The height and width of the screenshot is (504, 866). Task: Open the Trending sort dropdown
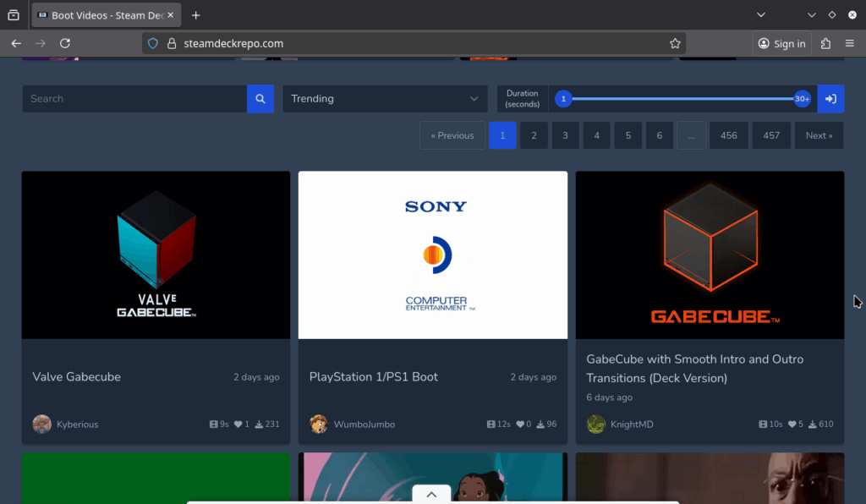pyautogui.click(x=385, y=98)
